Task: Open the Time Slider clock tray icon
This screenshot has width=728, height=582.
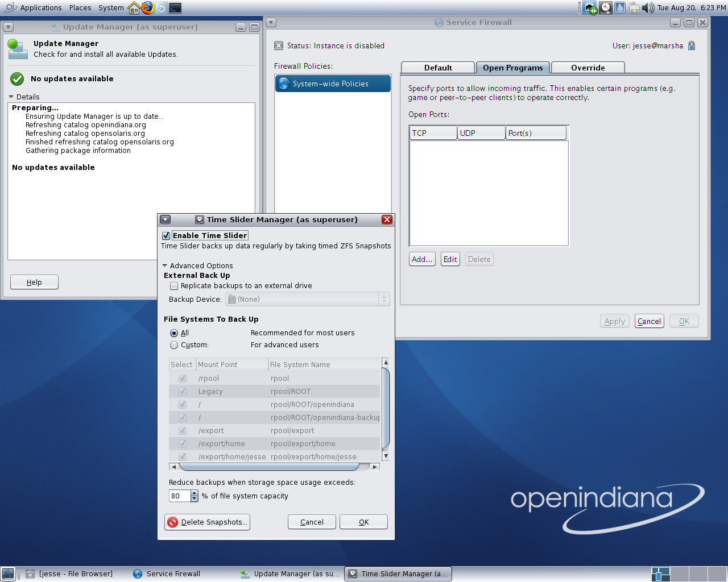Action: [606, 7]
